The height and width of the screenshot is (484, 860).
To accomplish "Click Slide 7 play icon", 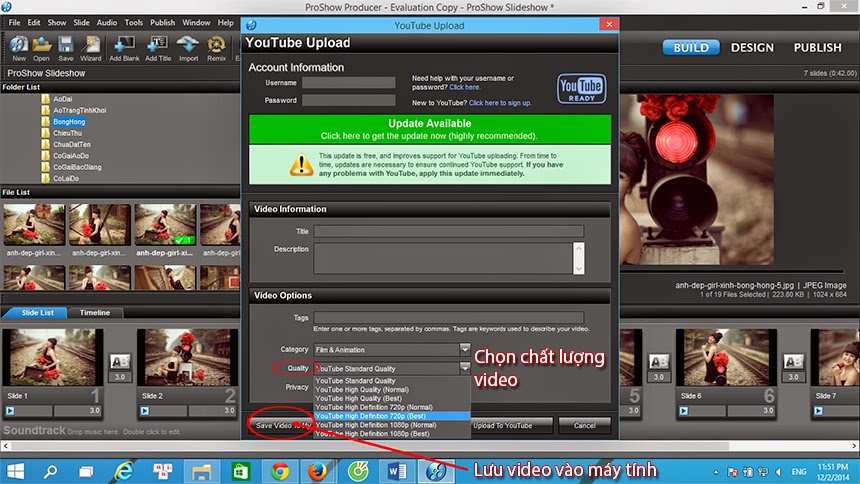I will (x=818, y=410).
